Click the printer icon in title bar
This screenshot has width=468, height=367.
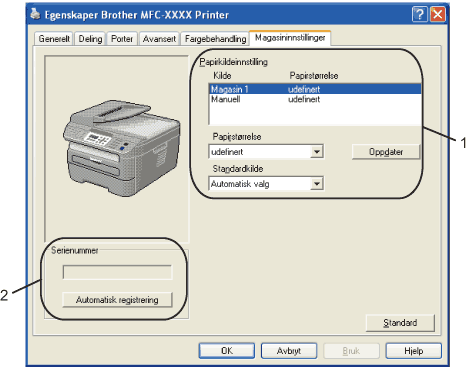click(36, 14)
